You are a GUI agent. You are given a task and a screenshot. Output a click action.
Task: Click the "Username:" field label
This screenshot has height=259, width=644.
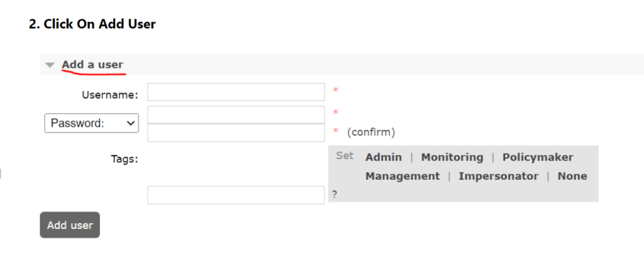109,95
